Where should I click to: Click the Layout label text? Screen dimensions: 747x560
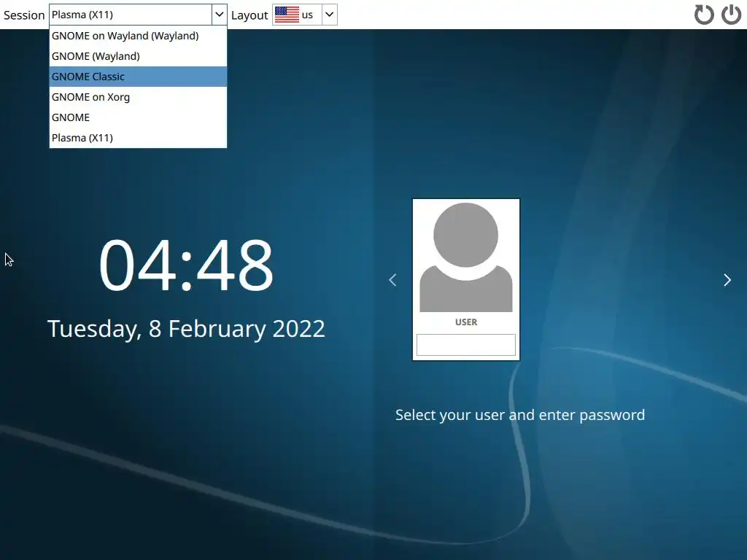[x=249, y=16]
